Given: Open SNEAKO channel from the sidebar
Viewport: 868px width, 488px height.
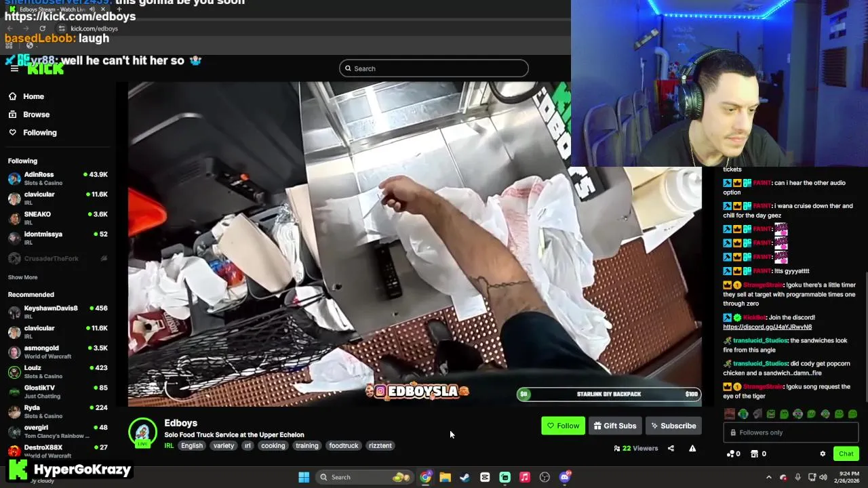Looking at the screenshot, I should (58, 218).
